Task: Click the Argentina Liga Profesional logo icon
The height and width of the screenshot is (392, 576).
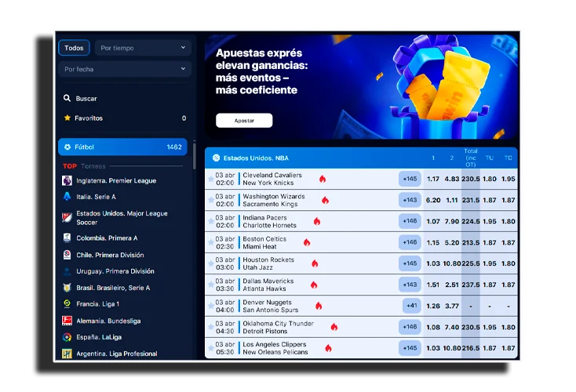Action: [67, 354]
